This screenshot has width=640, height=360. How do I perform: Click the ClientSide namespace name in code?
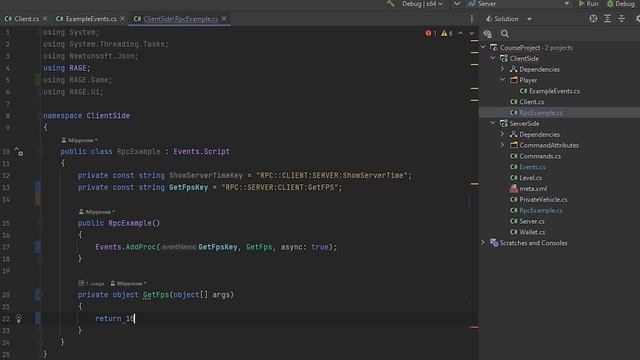click(x=108, y=116)
